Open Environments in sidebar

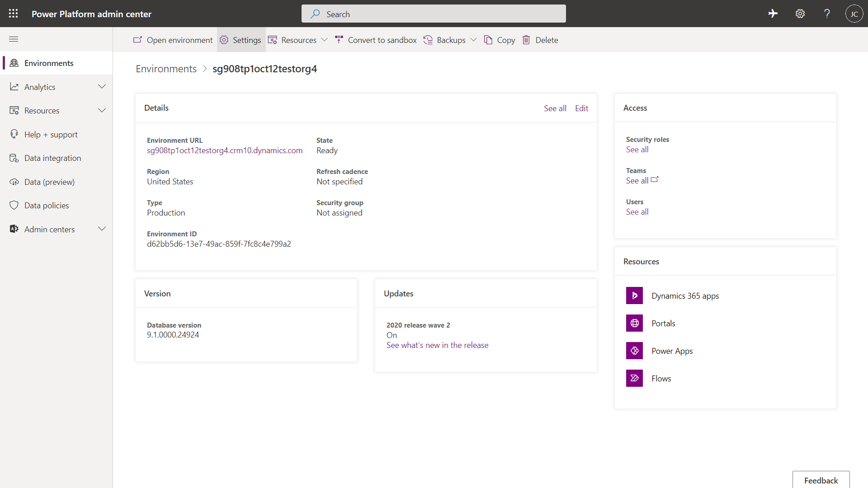(56, 63)
